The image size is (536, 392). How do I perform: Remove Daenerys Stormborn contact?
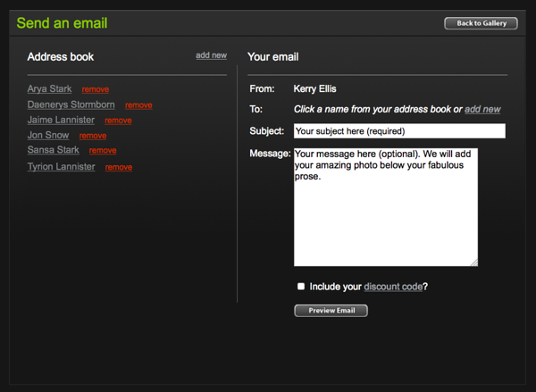[138, 105]
